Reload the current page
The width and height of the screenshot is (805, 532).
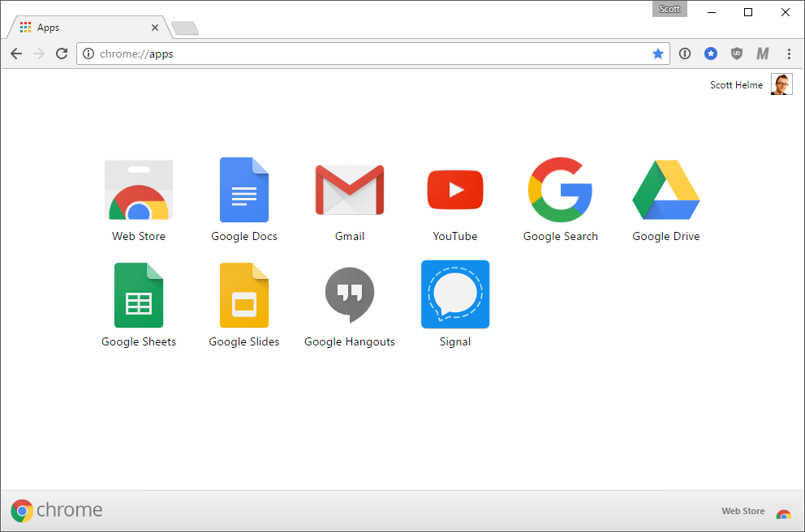tap(61, 54)
